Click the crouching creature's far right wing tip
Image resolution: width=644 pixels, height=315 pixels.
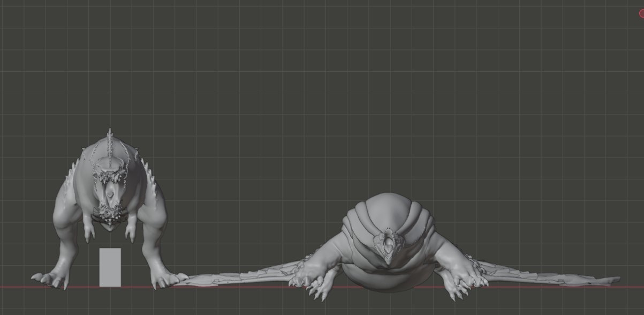[610, 280]
